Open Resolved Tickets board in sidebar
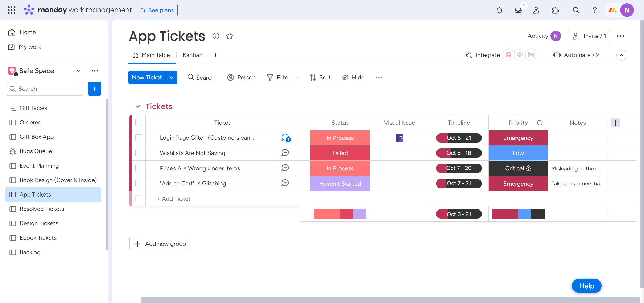The width and height of the screenshot is (644, 303). [x=42, y=209]
